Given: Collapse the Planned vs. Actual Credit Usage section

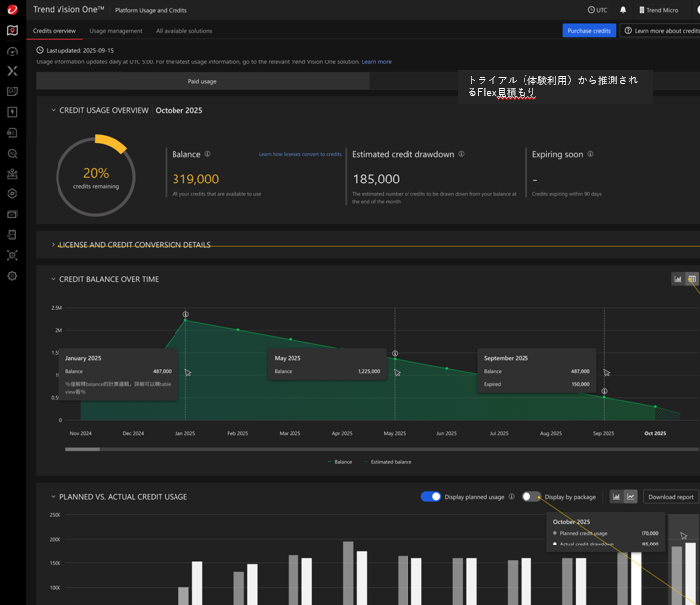Looking at the screenshot, I should click(53, 497).
